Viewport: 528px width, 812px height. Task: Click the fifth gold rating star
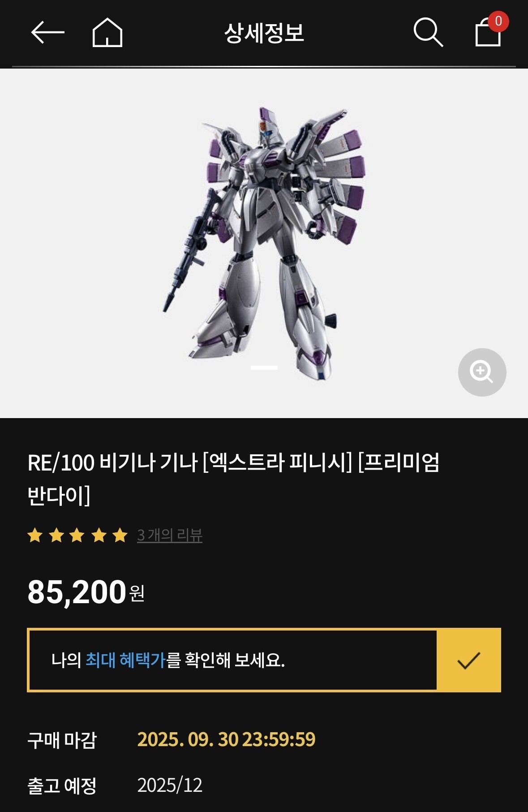(120, 535)
